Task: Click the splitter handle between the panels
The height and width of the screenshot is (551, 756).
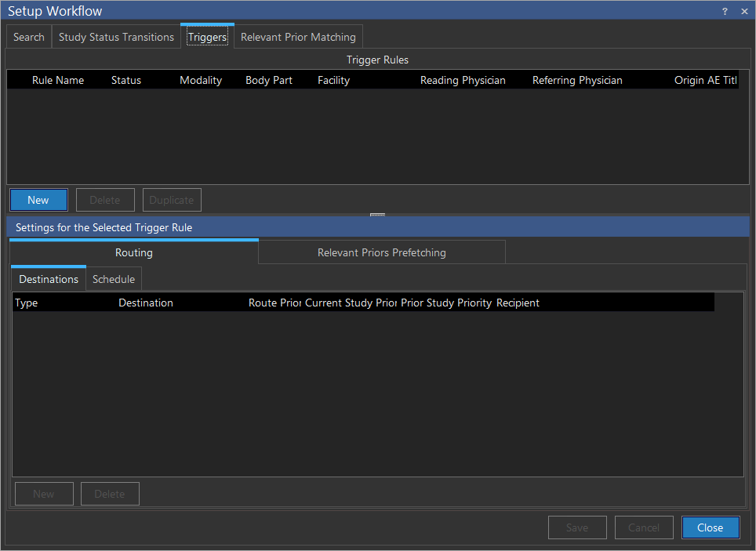Action: point(377,215)
